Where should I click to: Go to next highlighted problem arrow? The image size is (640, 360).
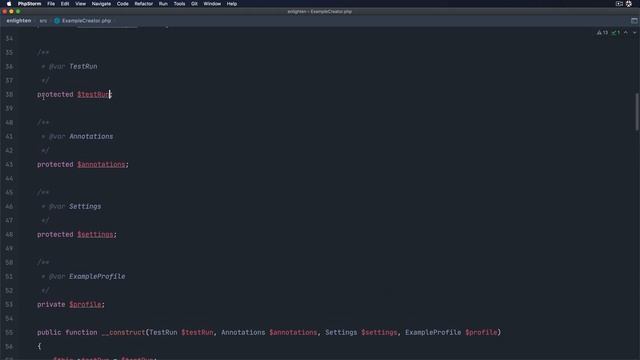635,33
